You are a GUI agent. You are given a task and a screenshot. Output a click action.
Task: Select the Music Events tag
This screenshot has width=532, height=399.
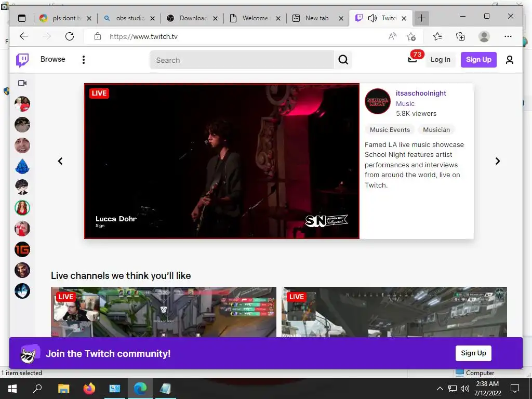390,129
